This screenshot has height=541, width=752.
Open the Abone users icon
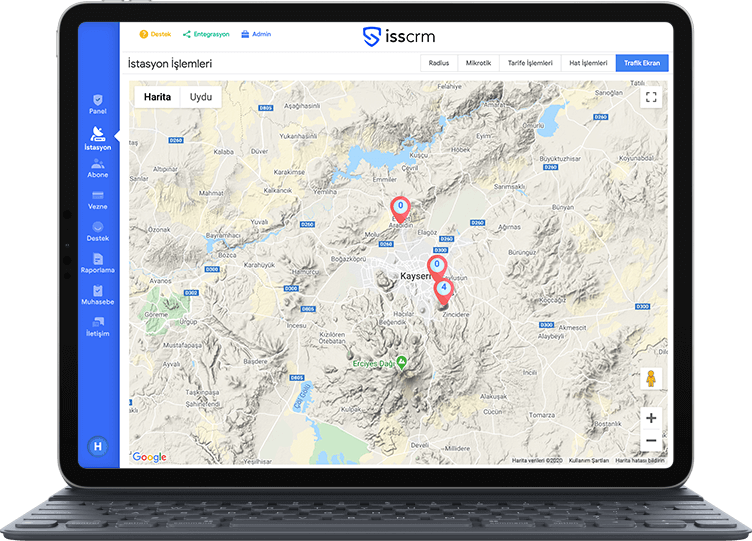point(98,164)
